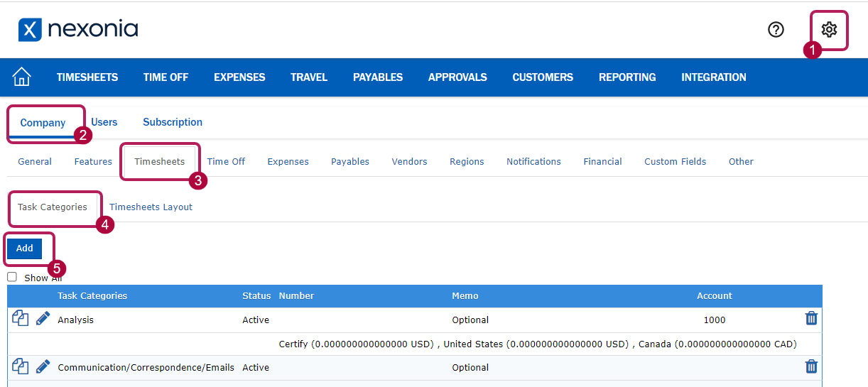Open the REPORTING menu
The image size is (868, 387).
(627, 77)
